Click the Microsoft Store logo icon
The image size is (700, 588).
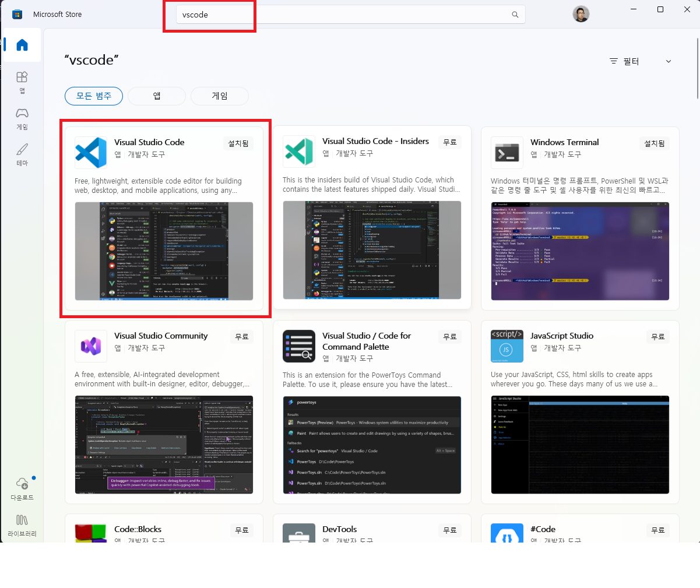17,14
